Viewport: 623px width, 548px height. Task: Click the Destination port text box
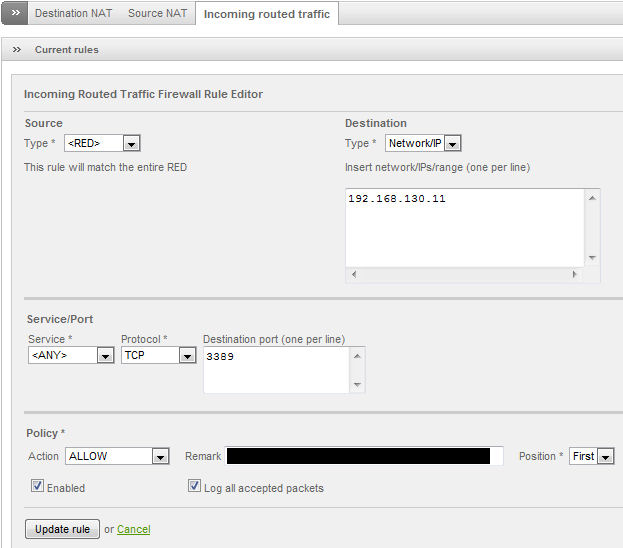click(x=276, y=369)
